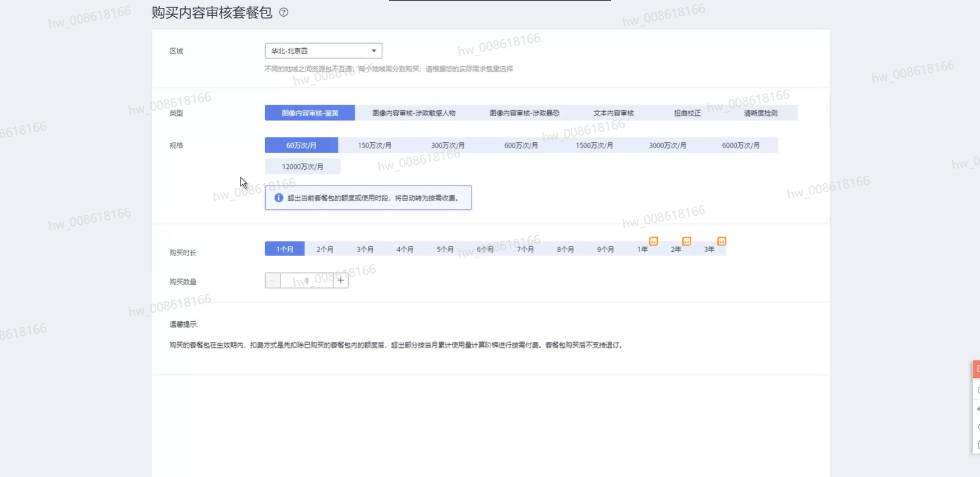This screenshot has width=980, height=477.
Task: Set purchase duration to 1个月
Action: click(x=285, y=249)
